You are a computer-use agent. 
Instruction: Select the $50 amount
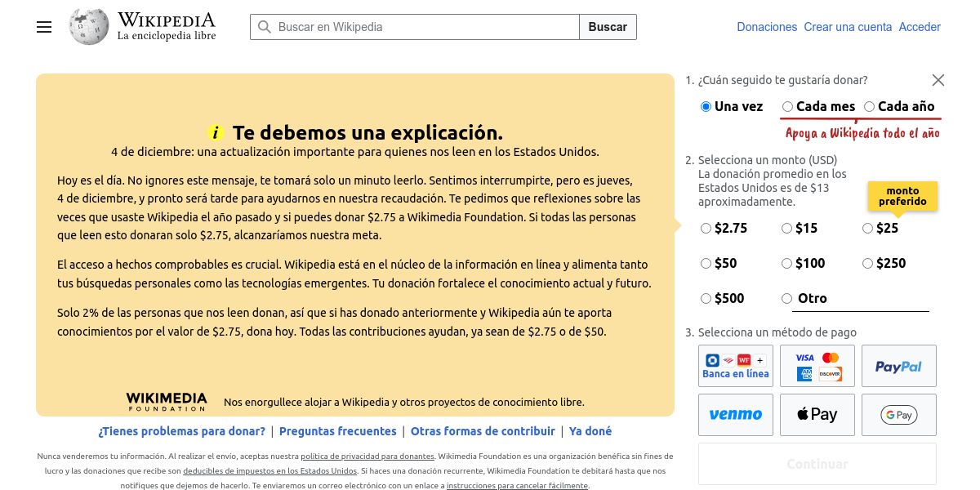point(706,264)
